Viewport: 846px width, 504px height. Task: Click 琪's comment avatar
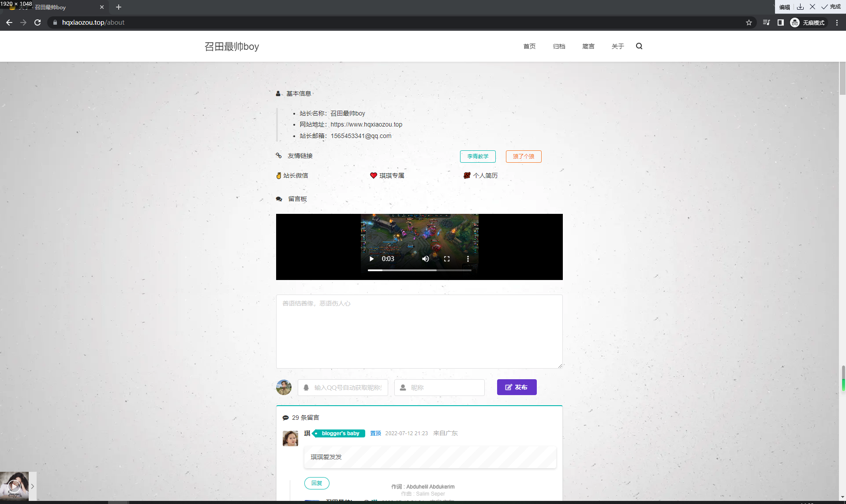click(290, 438)
